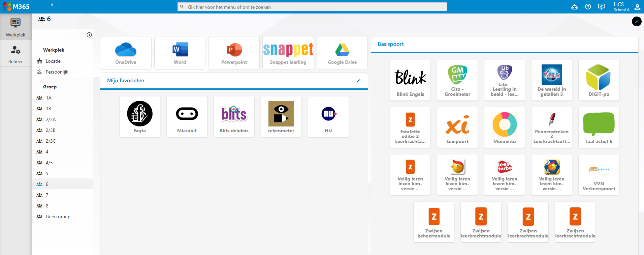Open the Taal actief 5 tile
644x255 pixels.
[x=599, y=128]
